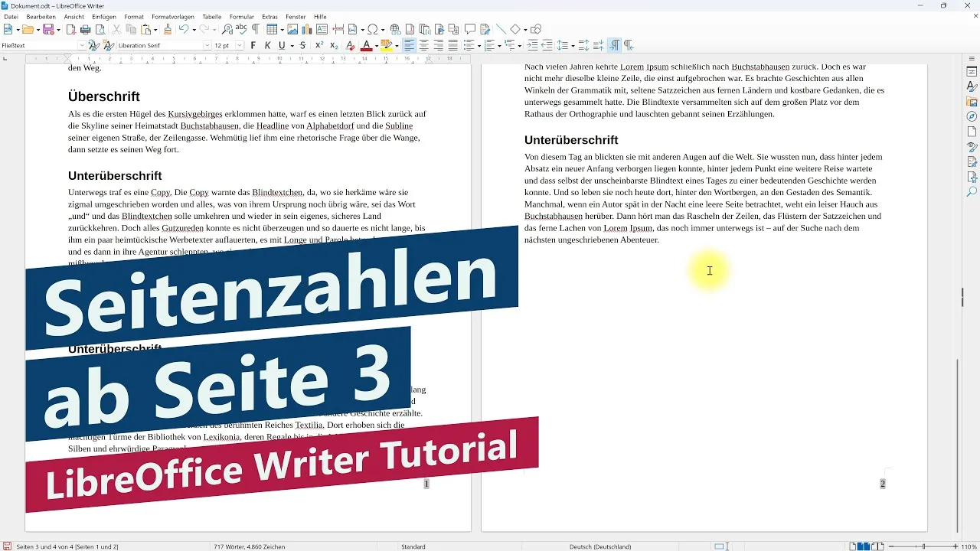
Task: Open the Einfügen menu
Action: pos(103,16)
